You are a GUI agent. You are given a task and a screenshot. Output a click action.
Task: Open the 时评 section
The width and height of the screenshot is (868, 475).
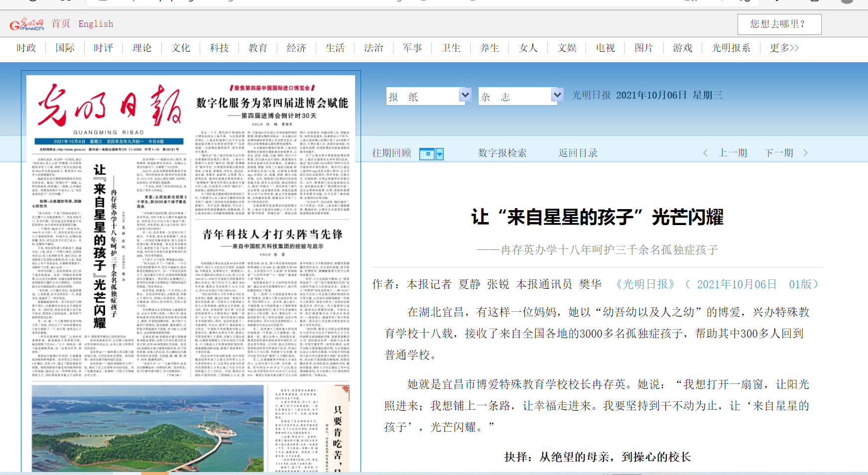pos(103,48)
